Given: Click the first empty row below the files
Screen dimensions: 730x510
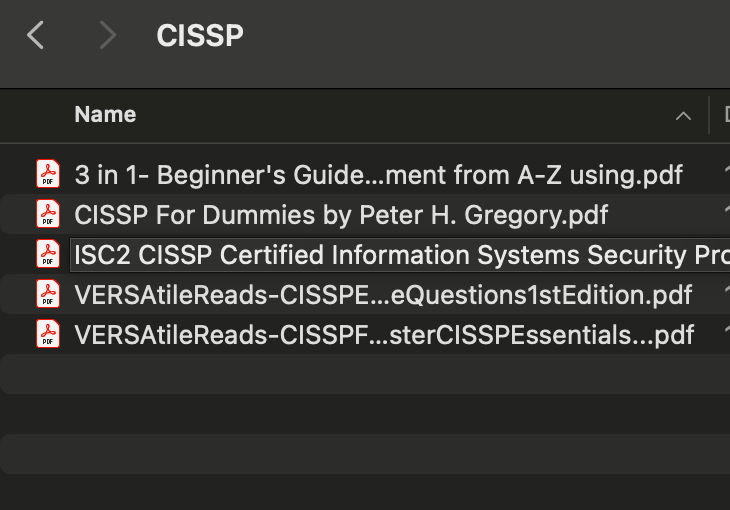Looking at the screenshot, I should click(x=365, y=374).
